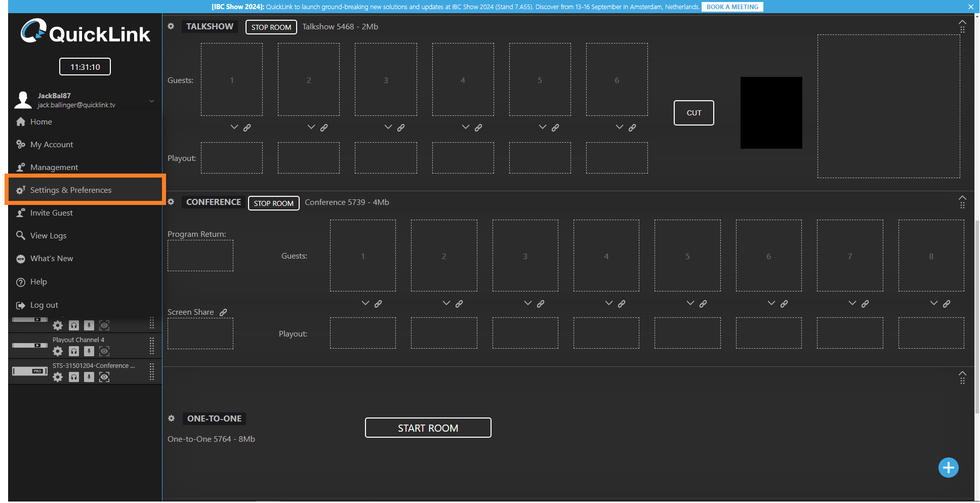Start the One-to-One room
Screen dimensions: 980x503
(x=428, y=428)
